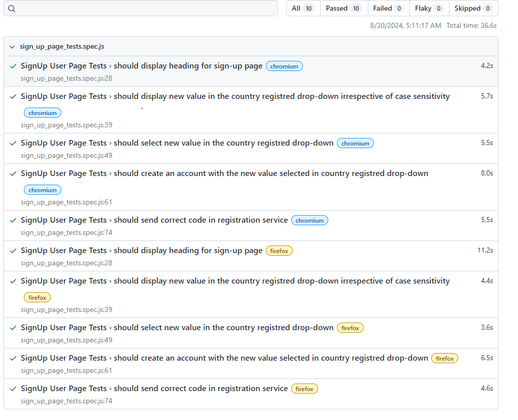Filter by Failed tests
The height and width of the screenshot is (420, 518).
click(x=389, y=8)
